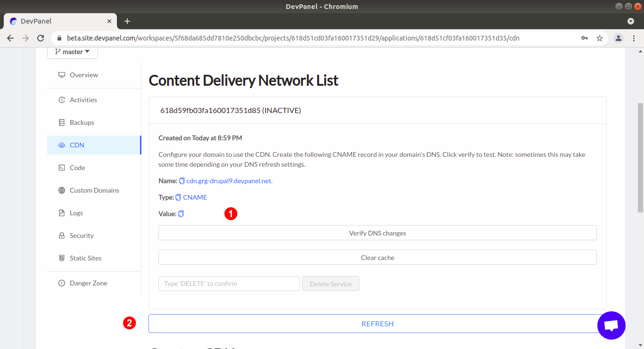The height and width of the screenshot is (349, 644).
Task: Open the chat support bubble
Action: [x=611, y=325]
